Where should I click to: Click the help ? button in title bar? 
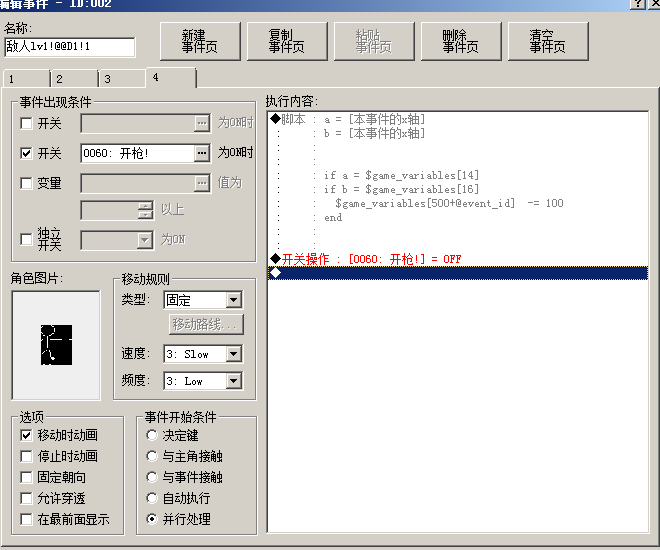coord(638,4)
